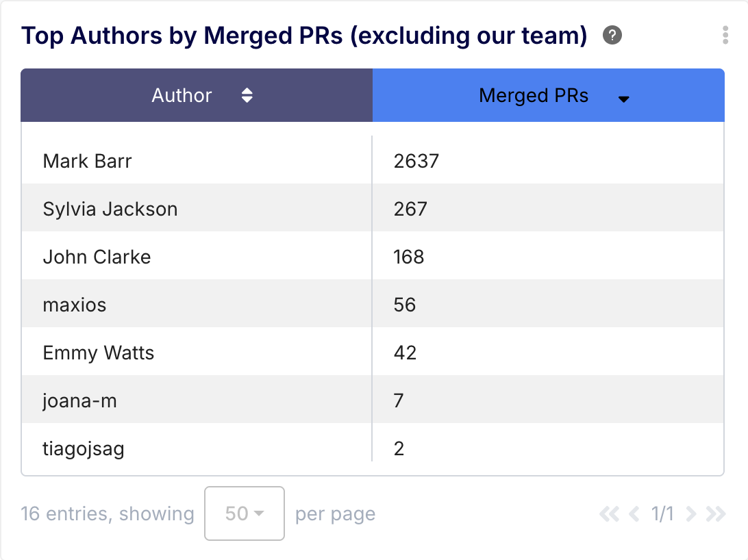
Task: Open the help question mark icon
Action: pos(612,36)
